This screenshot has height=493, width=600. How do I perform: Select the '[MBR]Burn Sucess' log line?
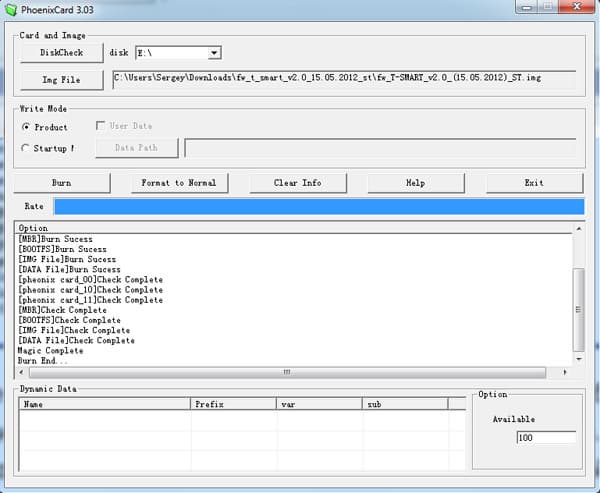(55, 239)
